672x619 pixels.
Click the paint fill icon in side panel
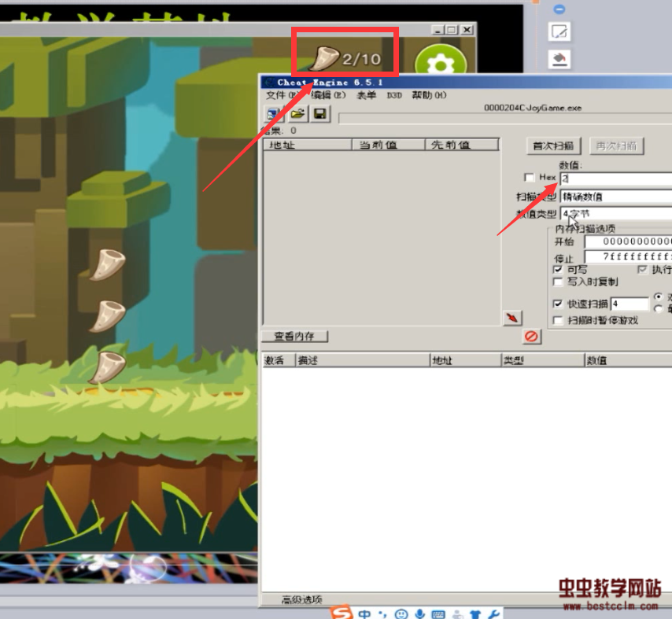tap(559, 59)
